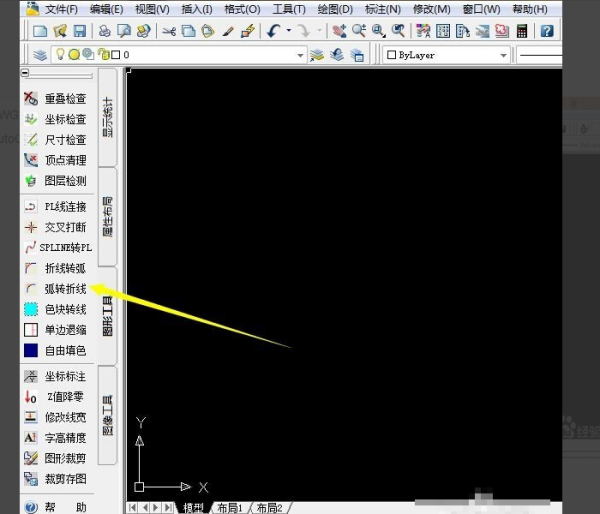
Task: Toggle the layer on/off lightbulb icon
Action: tap(59, 55)
